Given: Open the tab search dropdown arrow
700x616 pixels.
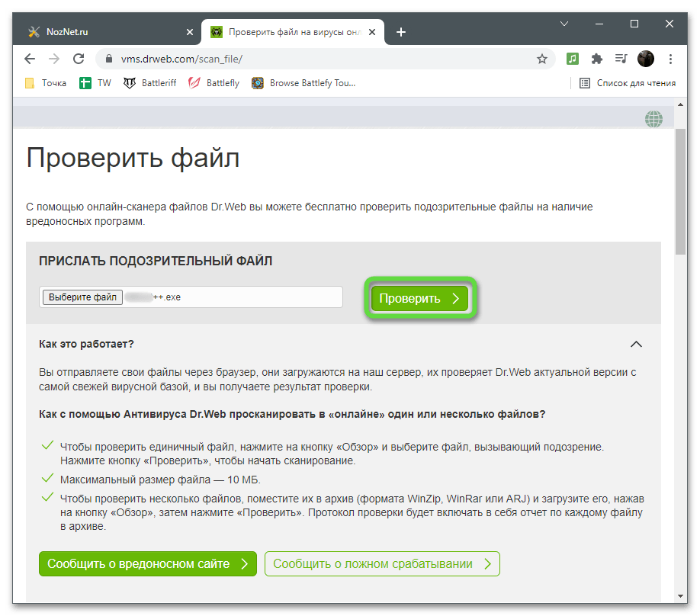Looking at the screenshot, I should pos(564,24).
